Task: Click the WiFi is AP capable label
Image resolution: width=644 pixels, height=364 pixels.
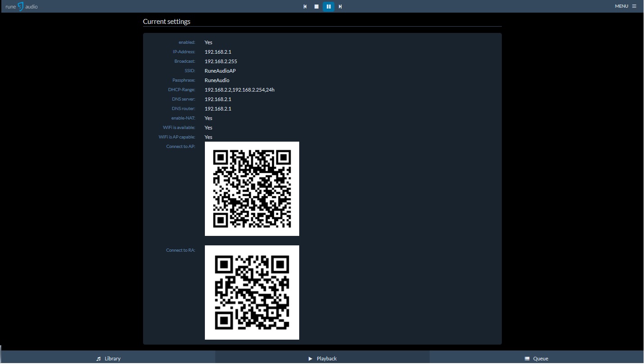Action: point(177,137)
